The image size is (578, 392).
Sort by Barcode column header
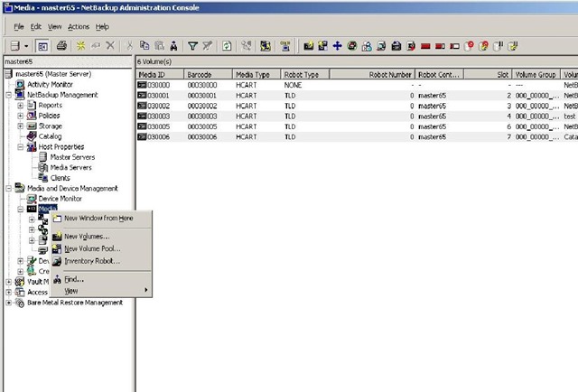coord(209,74)
